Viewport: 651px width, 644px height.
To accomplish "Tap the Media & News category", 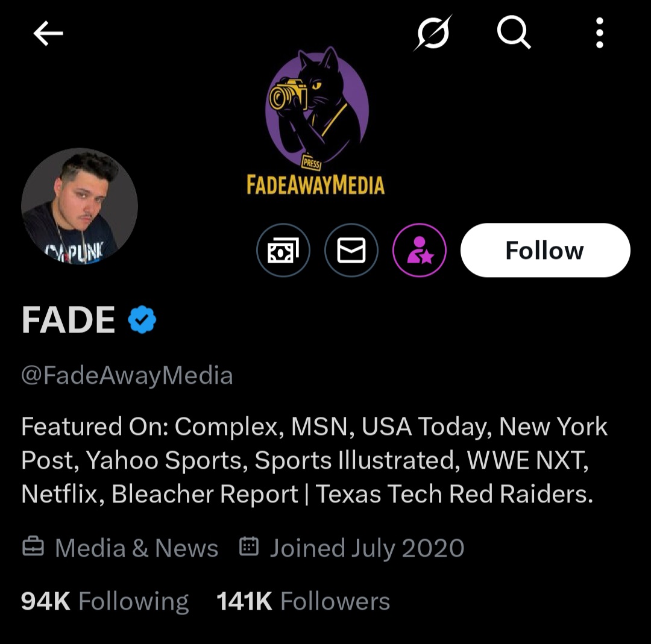I will (136, 548).
